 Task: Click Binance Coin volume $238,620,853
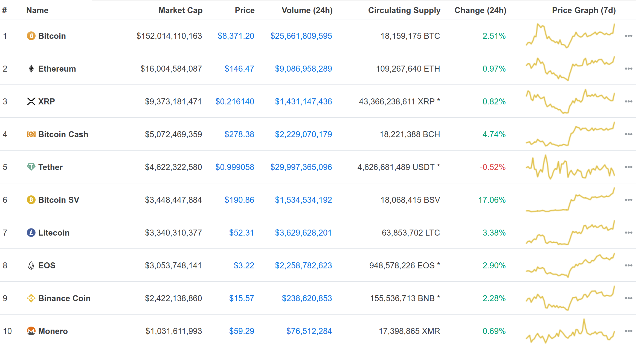[307, 298]
